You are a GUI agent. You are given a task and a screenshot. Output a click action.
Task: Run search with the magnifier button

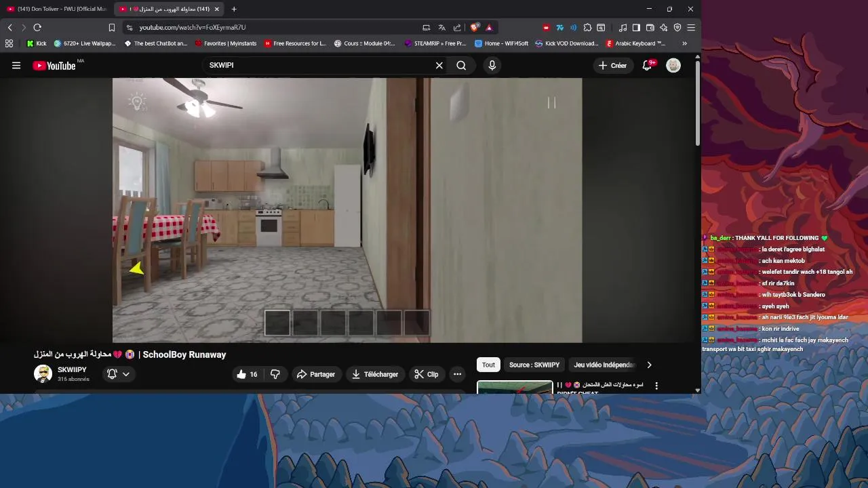click(461, 66)
